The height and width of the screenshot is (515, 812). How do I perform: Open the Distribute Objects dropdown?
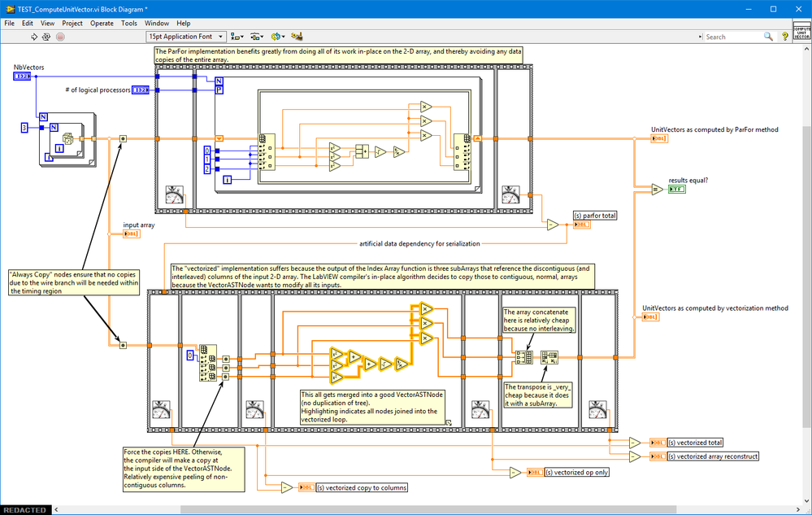click(257, 37)
